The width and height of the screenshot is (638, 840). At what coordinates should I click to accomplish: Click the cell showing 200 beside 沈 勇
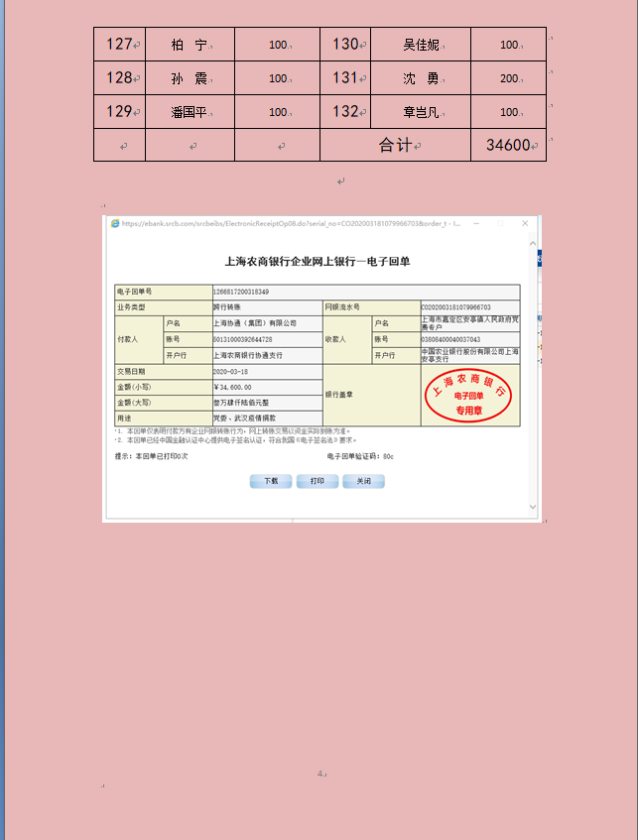509,78
